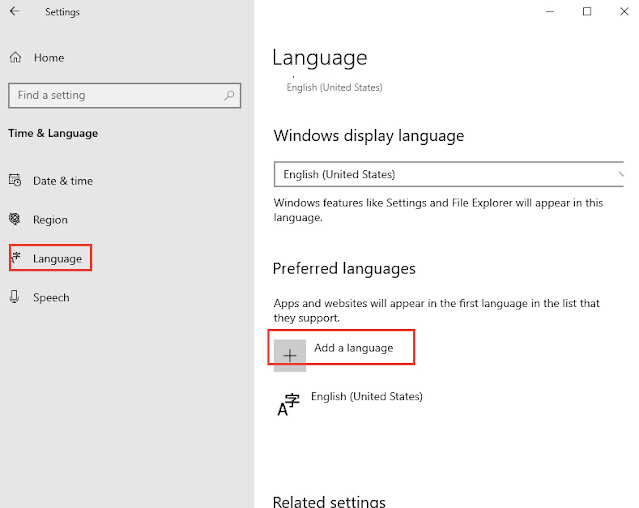Click the Preferred languages heading
This screenshot has width=639, height=508.
pyautogui.click(x=344, y=269)
